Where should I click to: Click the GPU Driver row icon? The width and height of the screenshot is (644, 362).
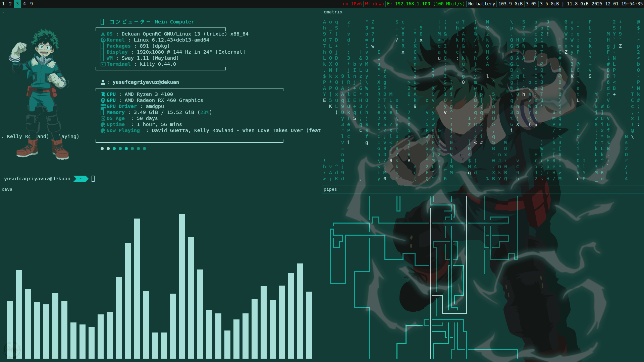click(x=103, y=107)
